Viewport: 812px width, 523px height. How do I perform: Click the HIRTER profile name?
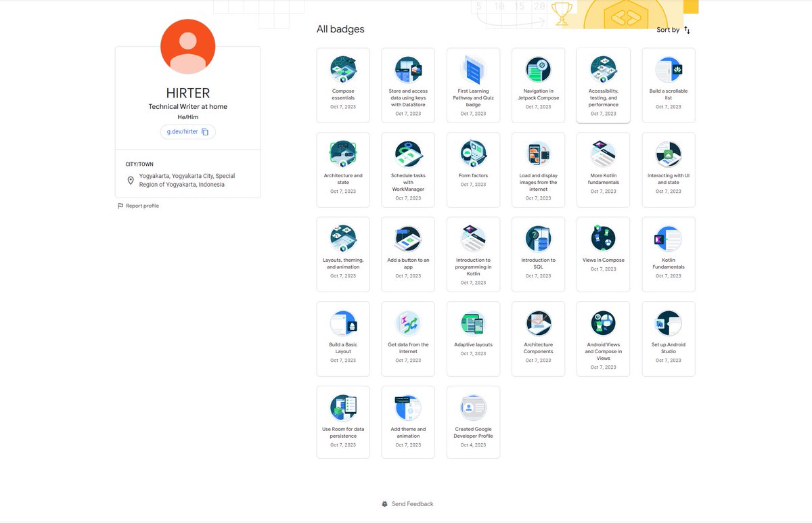(x=187, y=93)
